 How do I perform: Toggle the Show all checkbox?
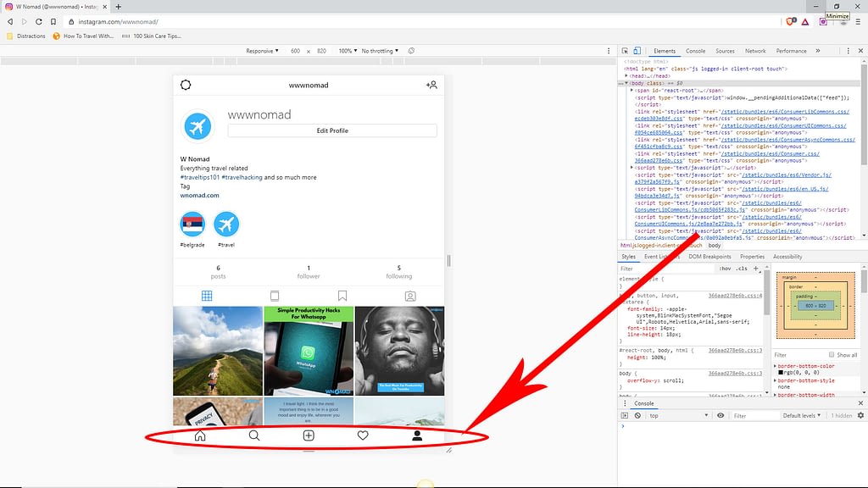832,355
